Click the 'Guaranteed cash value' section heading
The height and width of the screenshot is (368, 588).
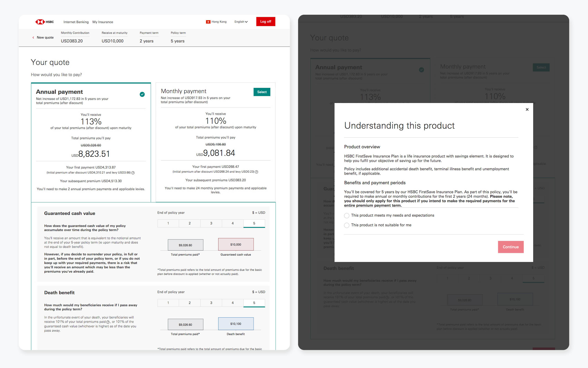pyautogui.click(x=70, y=213)
